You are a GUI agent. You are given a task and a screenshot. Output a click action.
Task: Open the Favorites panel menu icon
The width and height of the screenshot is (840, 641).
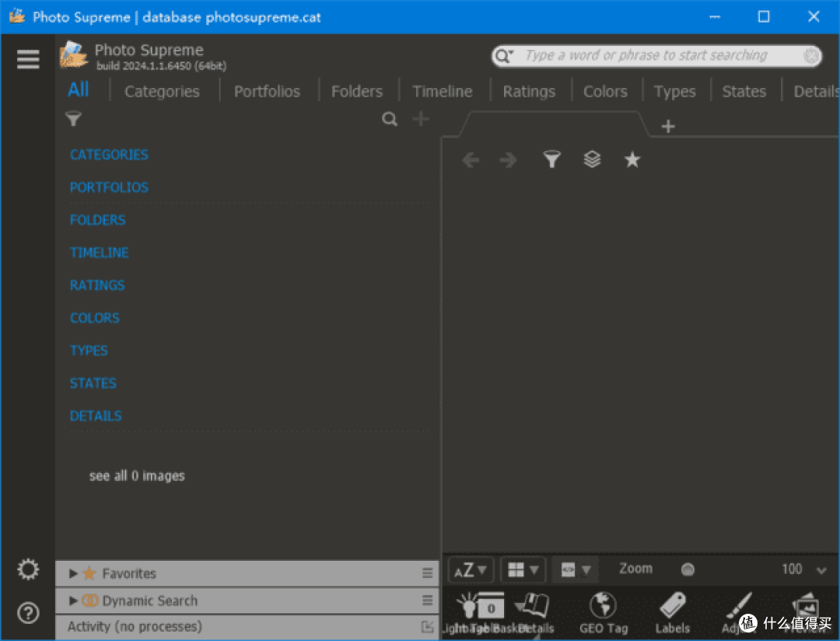coord(427,573)
